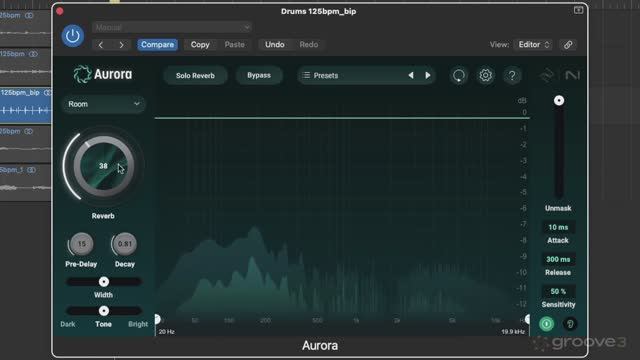Image resolution: width=640 pixels, height=360 pixels.
Task: Go to previous preset with left chevron
Action: 101,45
